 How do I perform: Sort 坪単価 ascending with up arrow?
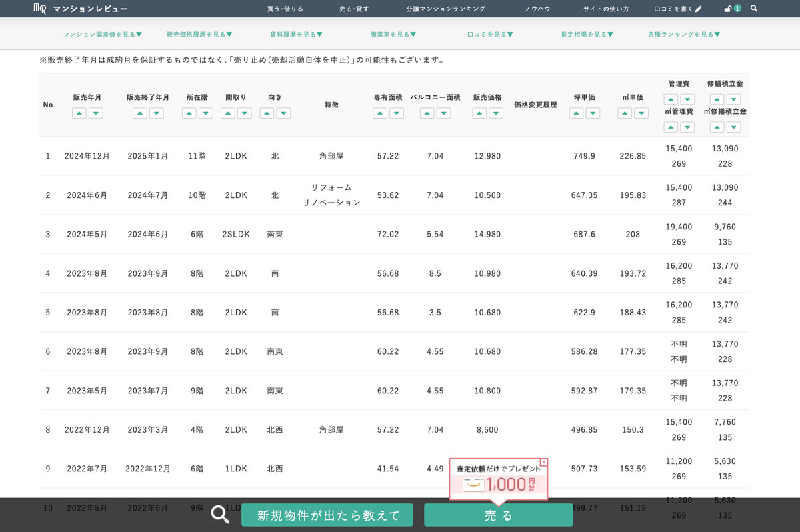point(576,113)
